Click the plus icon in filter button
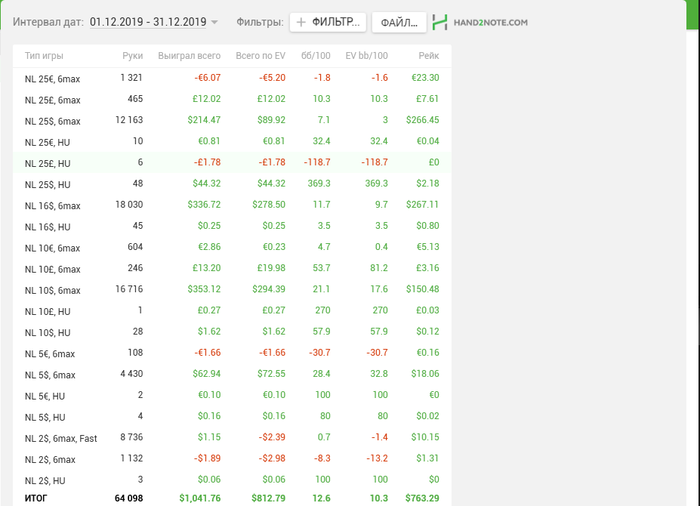Image resolution: width=700 pixels, height=506 pixels. click(x=301, y=22)
